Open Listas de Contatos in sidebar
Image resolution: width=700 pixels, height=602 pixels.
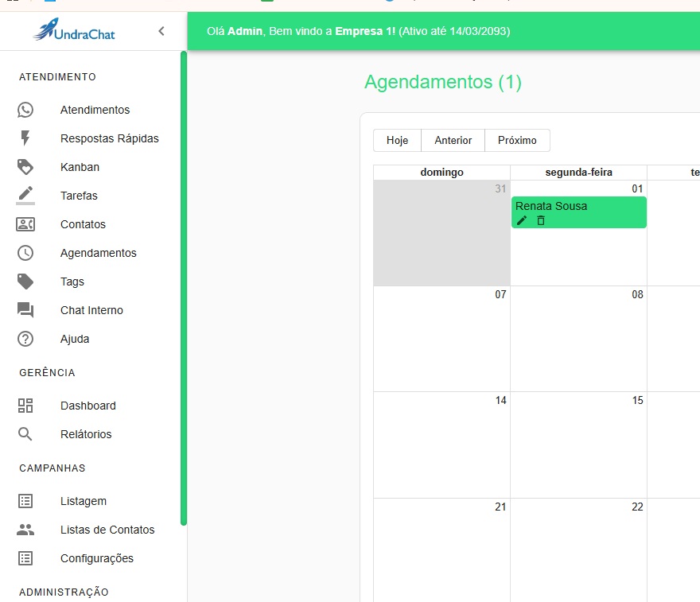(107, 530)
